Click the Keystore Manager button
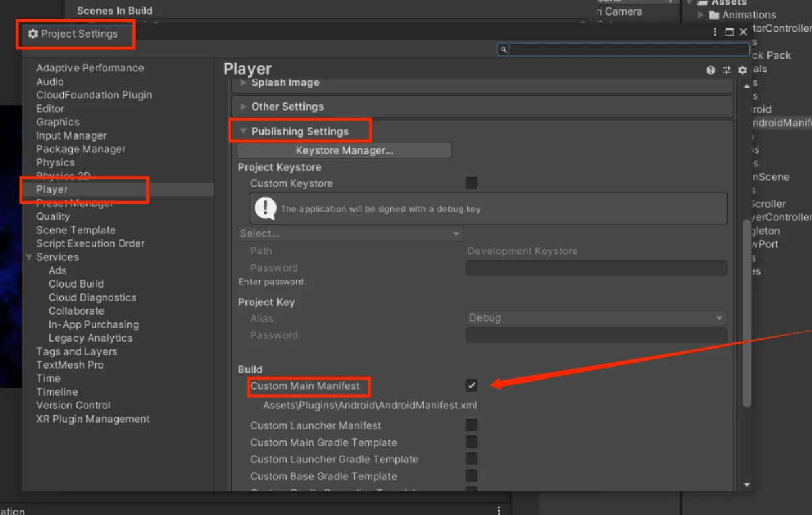Viewport: 812px width, 515px height. coord(344,150)
